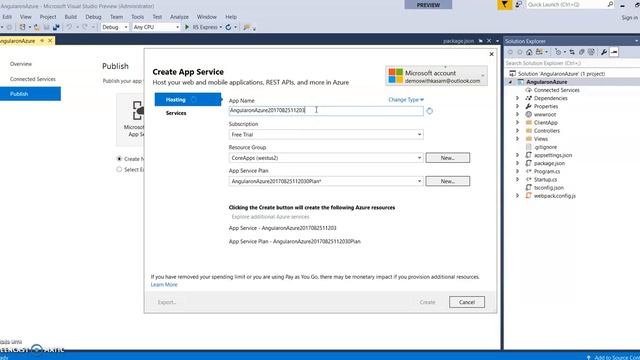
Task: Click Pending Changes Filter icon in Solution Explorer
Action: [x=558, y=52]
